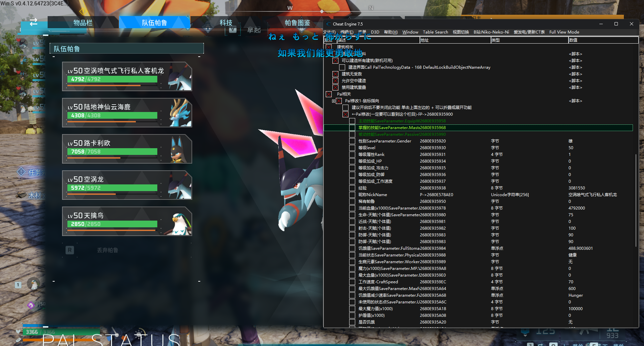Open the 视图切换 menu
Viewport: 644px width, 346px height.
(x=461, y=32)
